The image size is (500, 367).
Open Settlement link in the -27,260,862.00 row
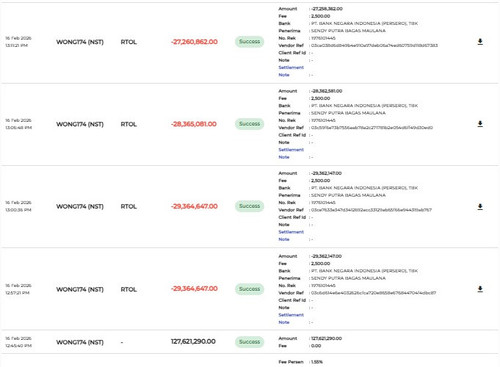point(291,67)
